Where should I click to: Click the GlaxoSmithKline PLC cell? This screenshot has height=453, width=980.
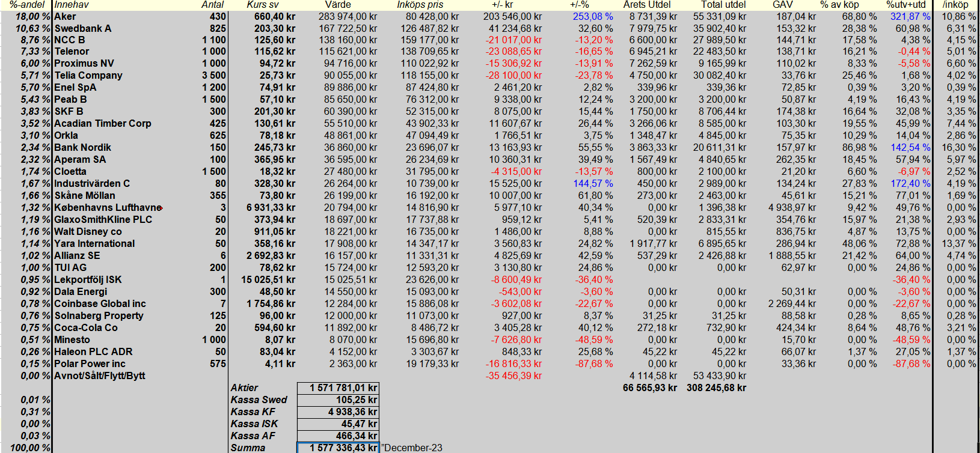[x=103, y=220]
